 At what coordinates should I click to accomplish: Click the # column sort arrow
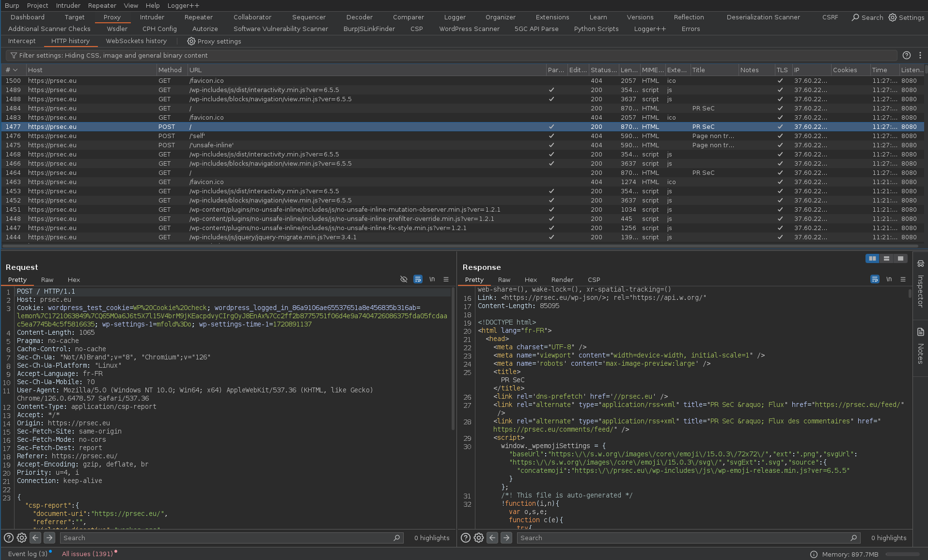tap(16, 70)
